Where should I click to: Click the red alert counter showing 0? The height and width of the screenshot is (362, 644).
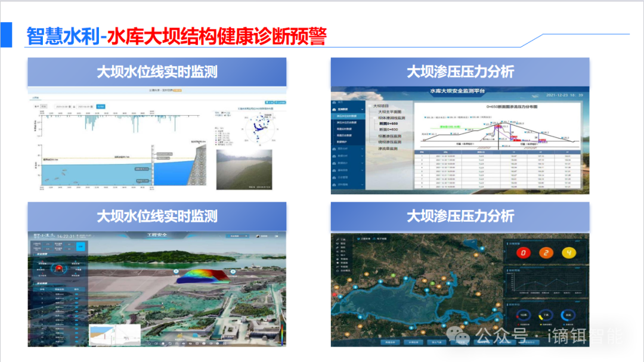pyautogui.click(x=524, y=253)
